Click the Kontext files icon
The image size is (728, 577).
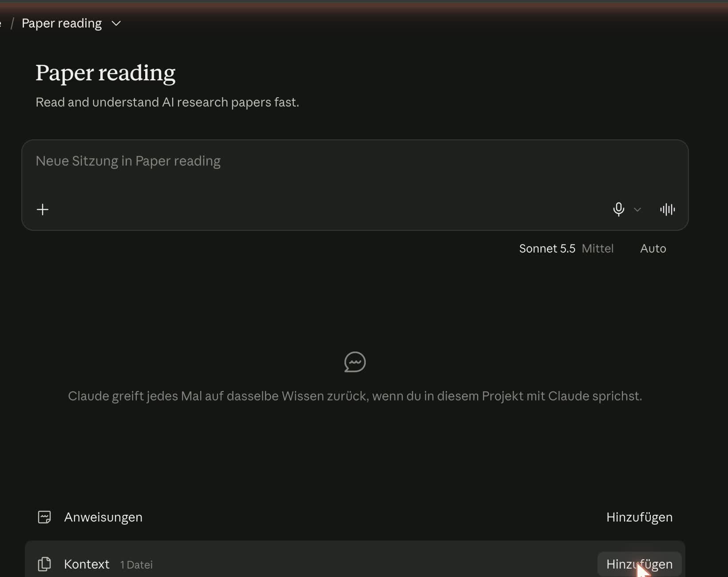44,564
